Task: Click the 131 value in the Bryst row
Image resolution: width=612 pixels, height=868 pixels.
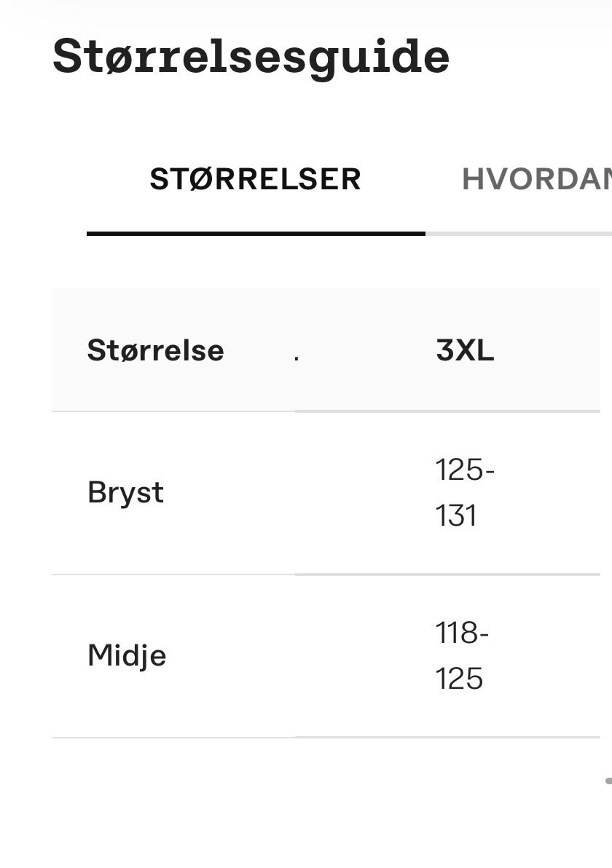Action: pos(456,516)
